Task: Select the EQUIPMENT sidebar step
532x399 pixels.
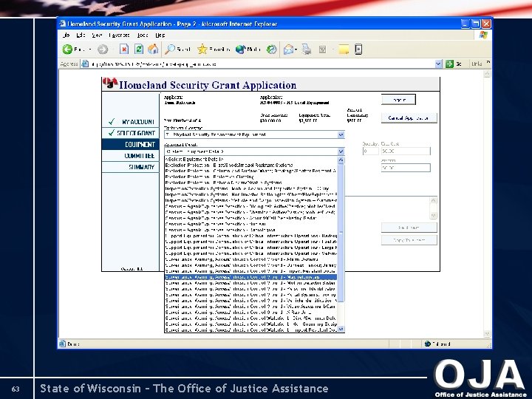Action: (x=131, y=145)
